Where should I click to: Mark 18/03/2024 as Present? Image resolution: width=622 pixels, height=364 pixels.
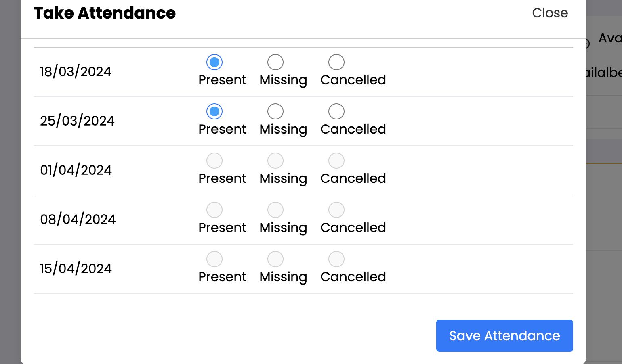pyautogui.click(x=214, y=62)
